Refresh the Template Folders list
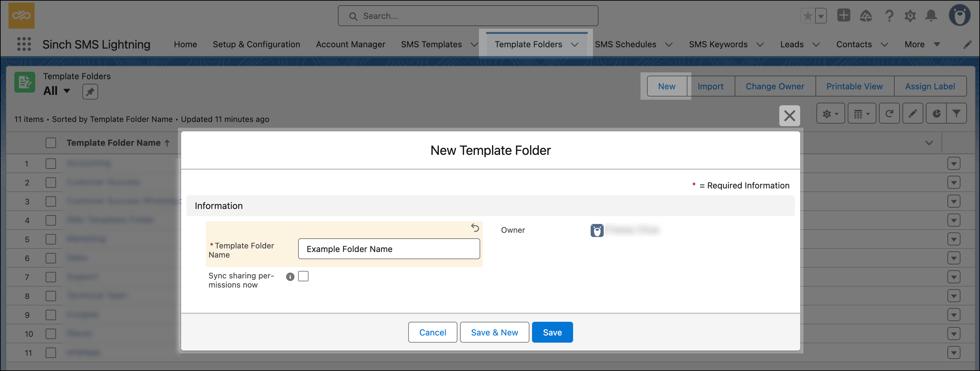The width and height of the screenshot is (980, 371). [x=889, y=113]
